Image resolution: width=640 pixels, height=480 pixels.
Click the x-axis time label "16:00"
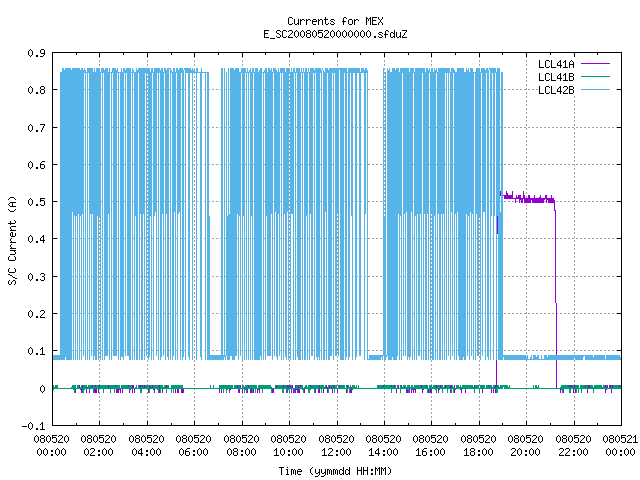point(431,452)
